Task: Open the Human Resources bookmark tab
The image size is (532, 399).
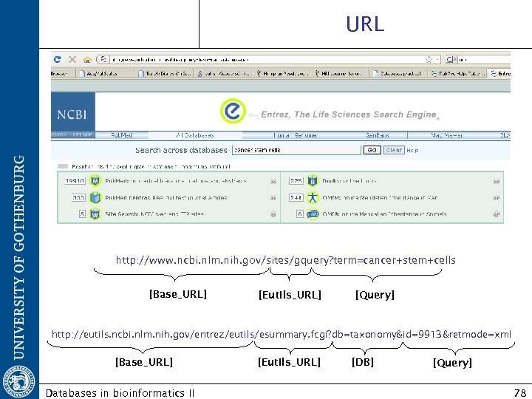Action: 282,73
